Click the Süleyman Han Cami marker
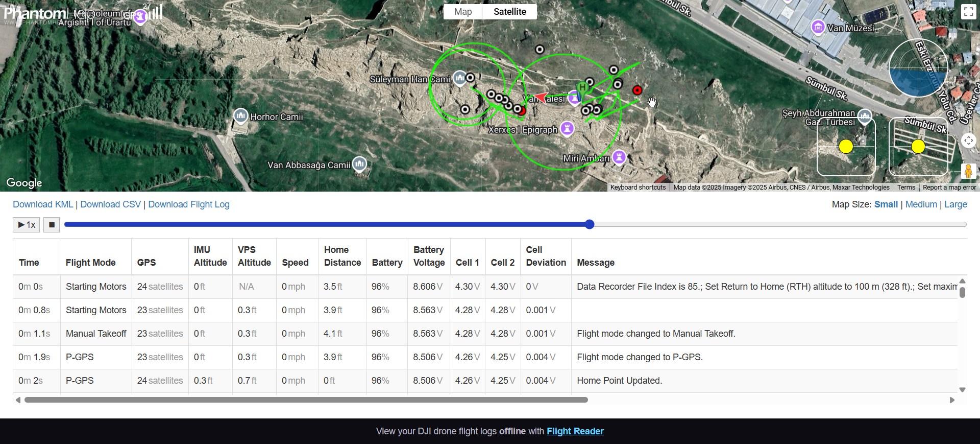Image resolution: width=980 pixels, height=444 pixels. [x=459, y=78]
